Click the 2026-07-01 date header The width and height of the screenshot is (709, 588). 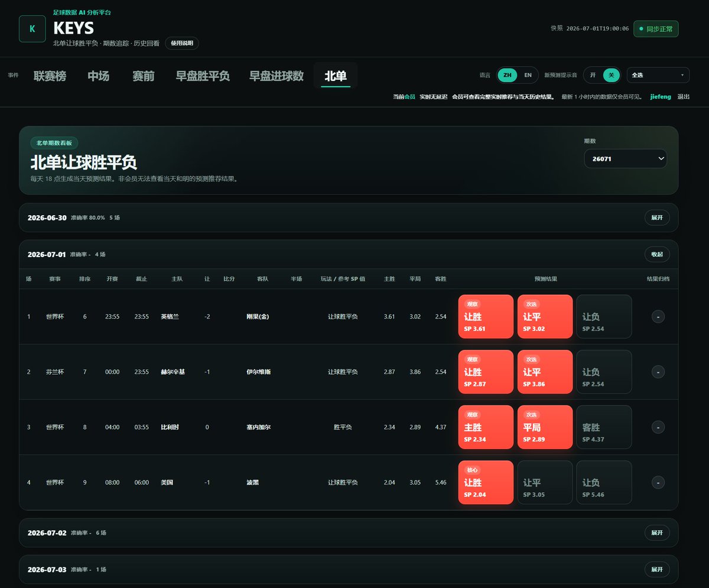[x=47, y=254]
